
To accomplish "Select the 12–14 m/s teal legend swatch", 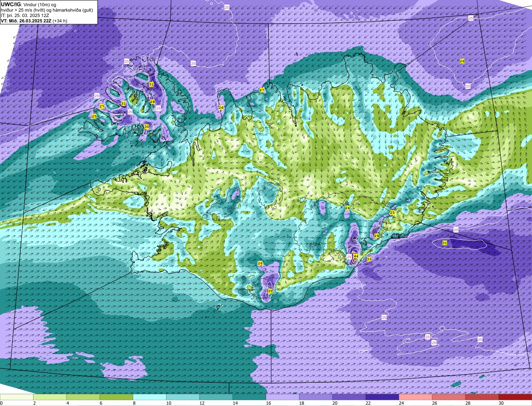I will (x=216, y=397).
